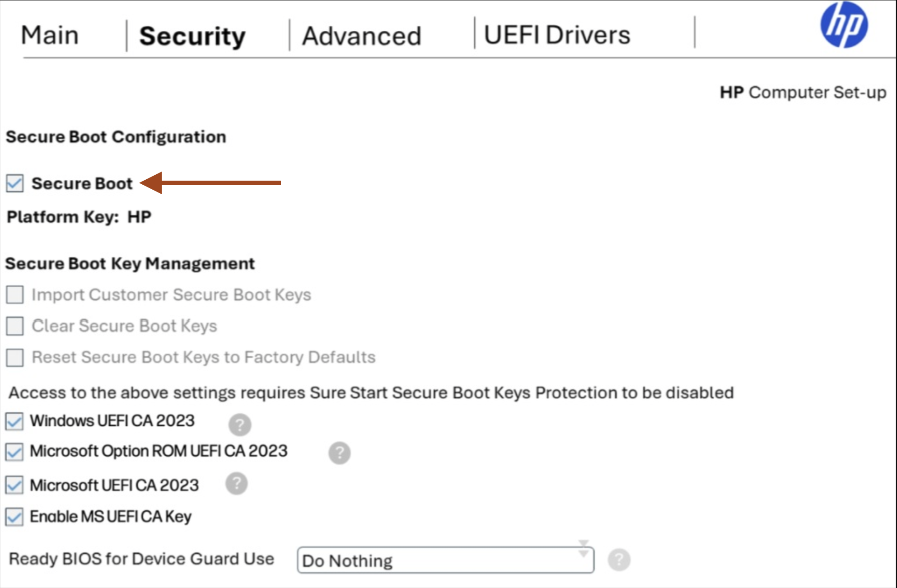Check Reset Secure Boot Keys to Factory Defaults
Image resolution: width=897 pixels, height=588 pixels.
[15, 357]
